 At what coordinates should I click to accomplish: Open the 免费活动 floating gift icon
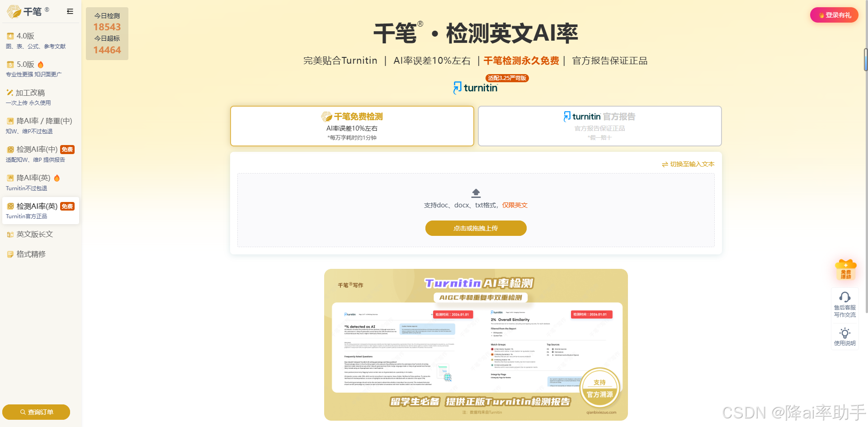click(845, 270)
